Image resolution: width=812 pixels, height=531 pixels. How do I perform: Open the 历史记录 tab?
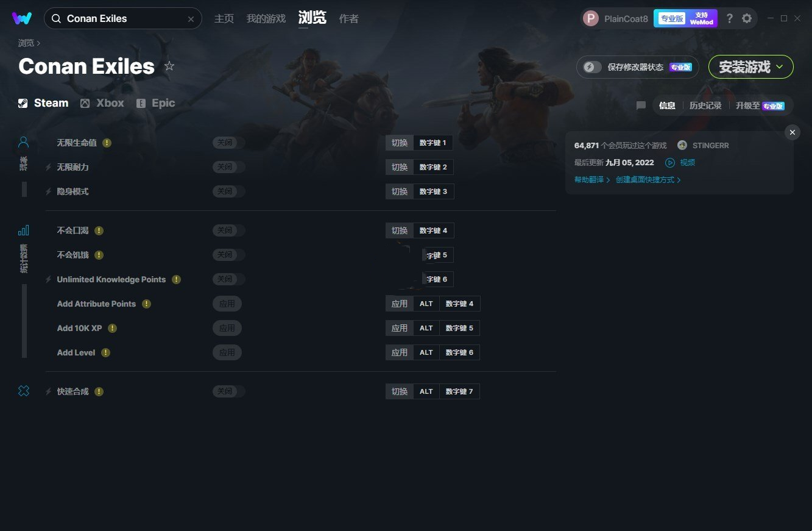coord(705,105)
